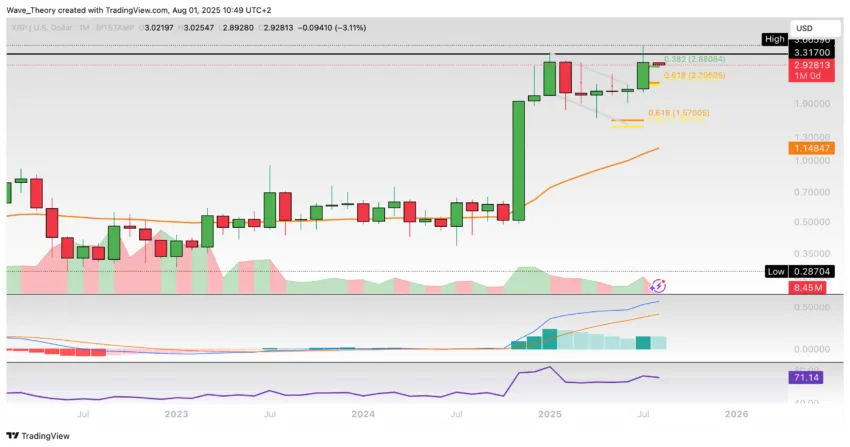
Task: Select the 0.382 (2.88084) Fibonacci level label
Action: click(x=694, y=59)
